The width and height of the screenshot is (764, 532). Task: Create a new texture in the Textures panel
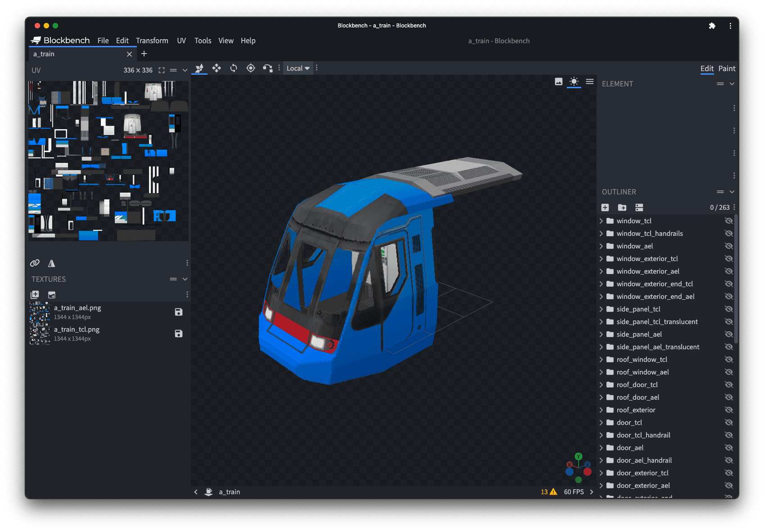35,294
